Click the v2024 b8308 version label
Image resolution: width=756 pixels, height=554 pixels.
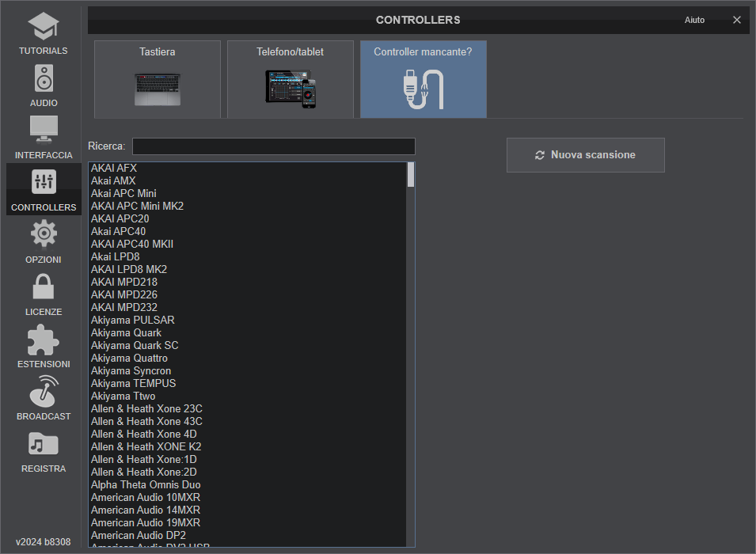pyautogui.click(x=44, y=542)
